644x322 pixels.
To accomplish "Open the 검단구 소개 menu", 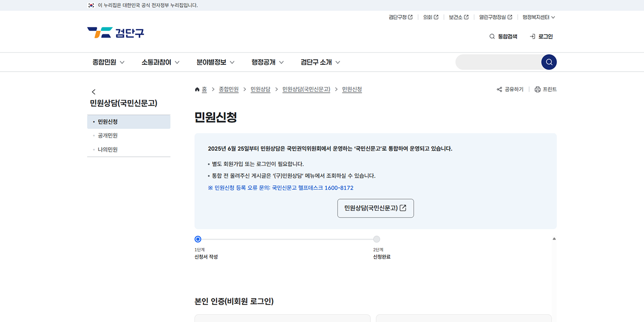I will point(321,62).
